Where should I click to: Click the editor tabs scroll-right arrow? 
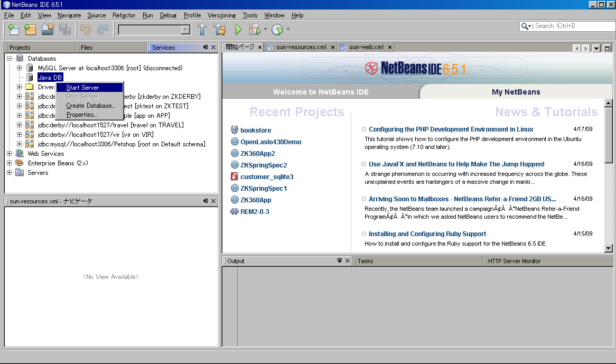pos(586,48)
